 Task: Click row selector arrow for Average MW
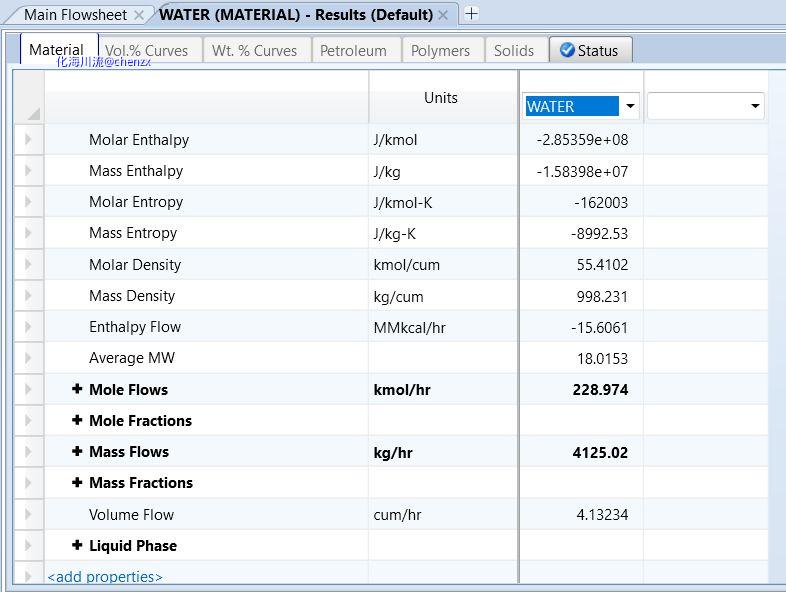(29, 357)
